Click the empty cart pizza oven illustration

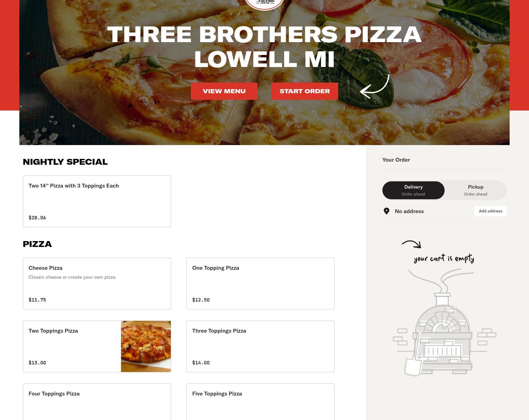(x=444, y=322)
